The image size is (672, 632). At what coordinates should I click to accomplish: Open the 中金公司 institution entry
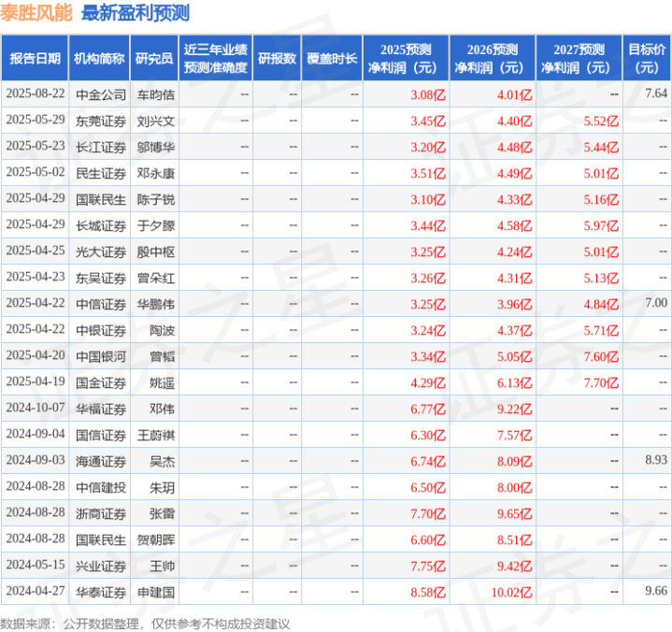pos(99,94)
